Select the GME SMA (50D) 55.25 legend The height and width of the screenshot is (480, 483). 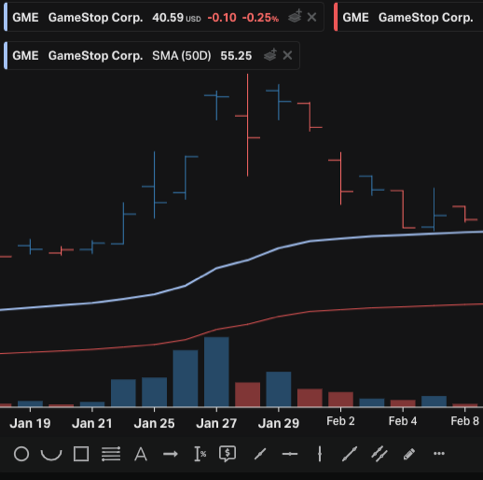tap(152, 55)
